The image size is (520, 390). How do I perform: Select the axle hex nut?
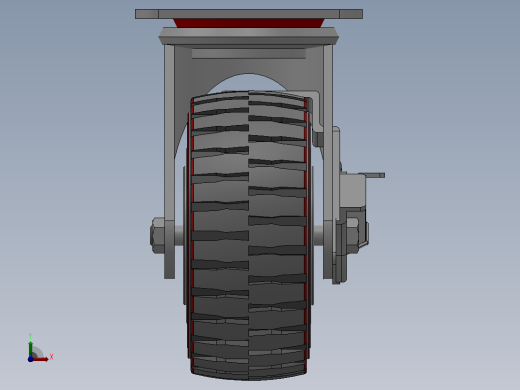158,235
